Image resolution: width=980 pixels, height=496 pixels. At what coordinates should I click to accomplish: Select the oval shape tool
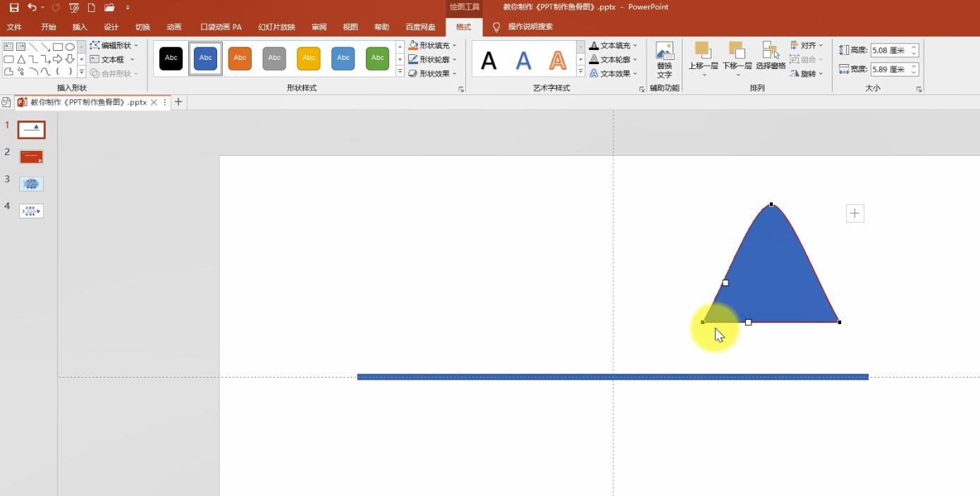pos(71,46)
